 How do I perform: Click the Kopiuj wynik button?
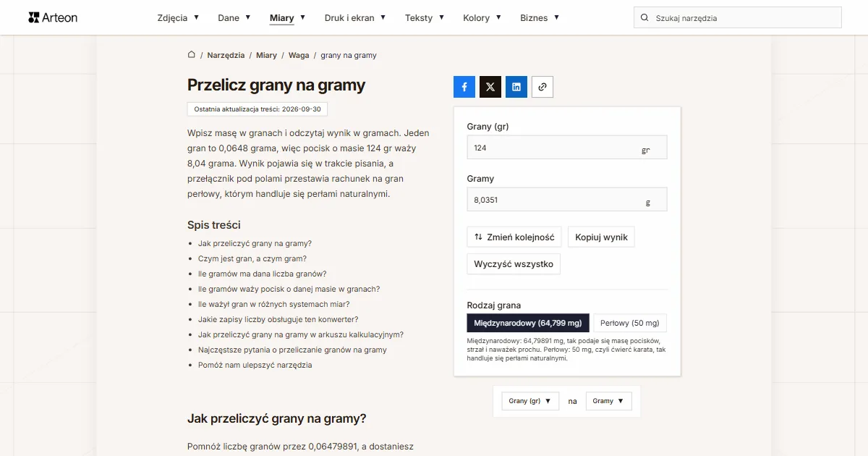click(x=601, y=237)
